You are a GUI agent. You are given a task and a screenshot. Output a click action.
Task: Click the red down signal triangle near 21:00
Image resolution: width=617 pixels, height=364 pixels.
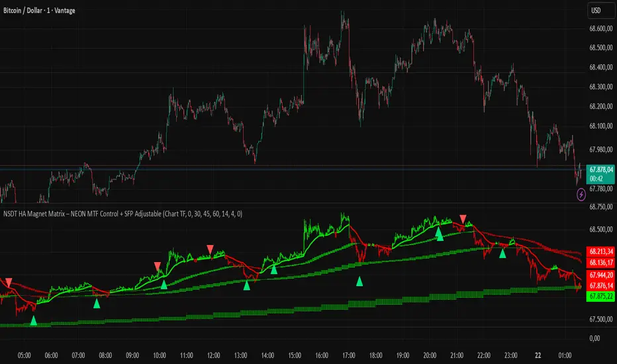[463, 219]
